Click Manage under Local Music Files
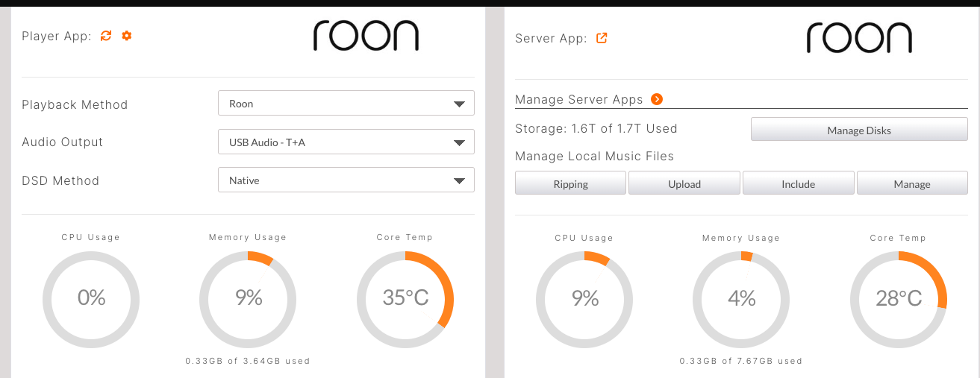This screenshot has height=378, width=980. click(912, 183)
